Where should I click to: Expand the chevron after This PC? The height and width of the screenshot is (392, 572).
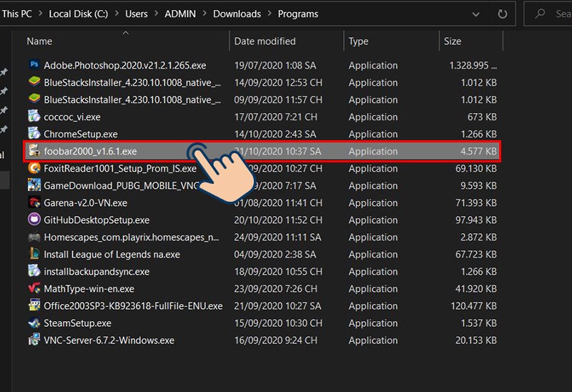(x=41, y=14)
